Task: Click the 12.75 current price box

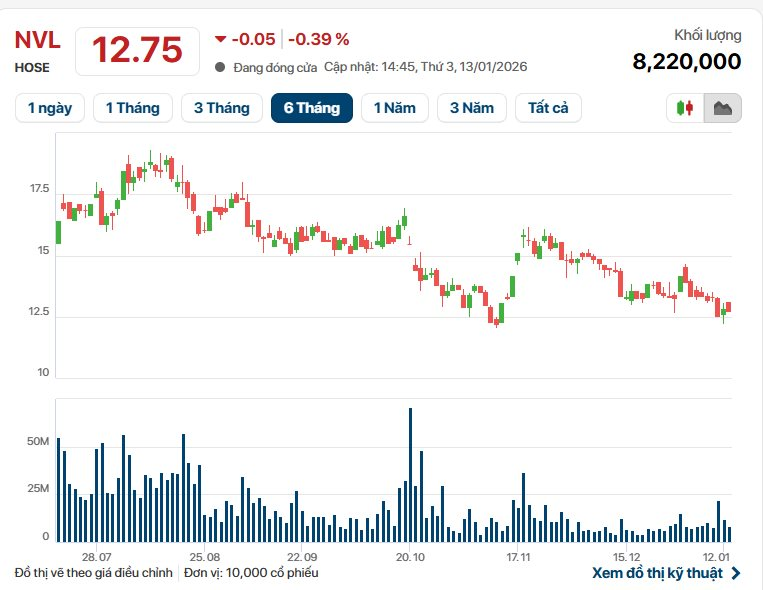Action: tap(137, 49)
